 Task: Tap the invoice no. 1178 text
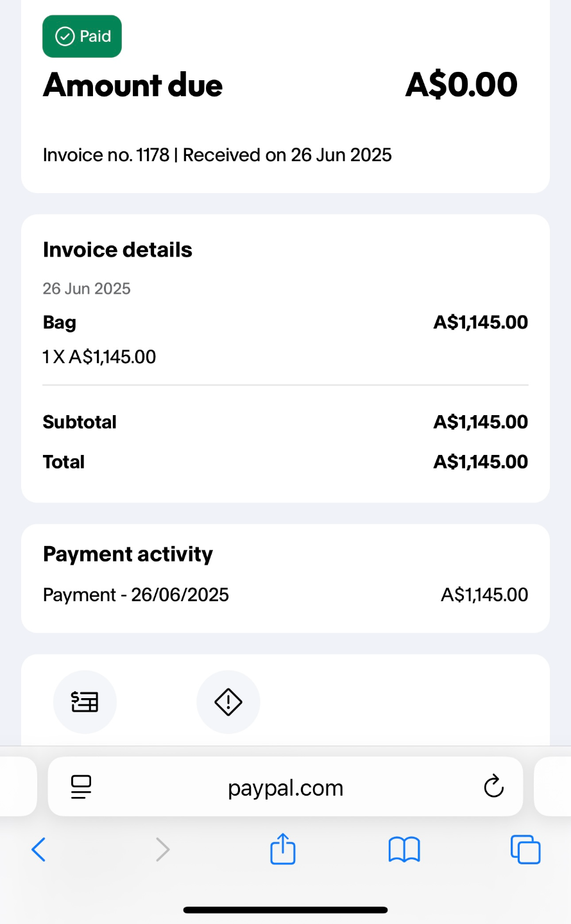click(x=106, y=155)
